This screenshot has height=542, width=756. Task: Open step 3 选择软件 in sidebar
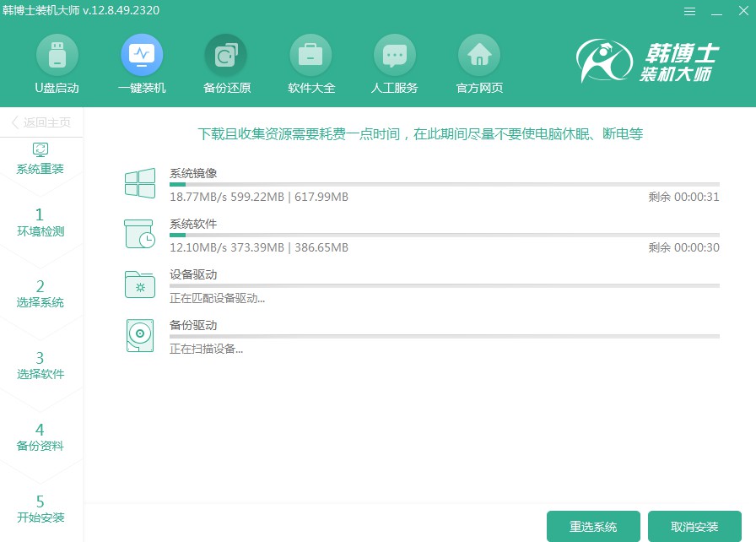(40, 365)
